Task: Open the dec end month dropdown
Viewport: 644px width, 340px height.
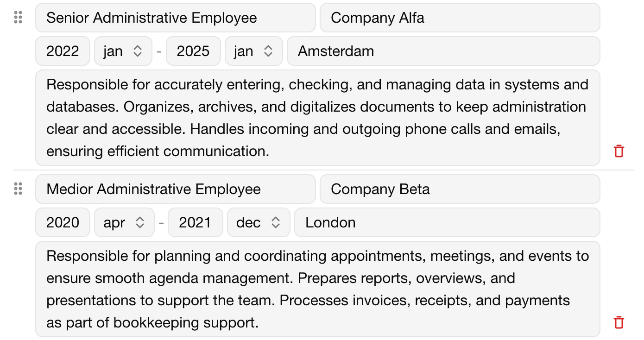Action: pos(258,222)
